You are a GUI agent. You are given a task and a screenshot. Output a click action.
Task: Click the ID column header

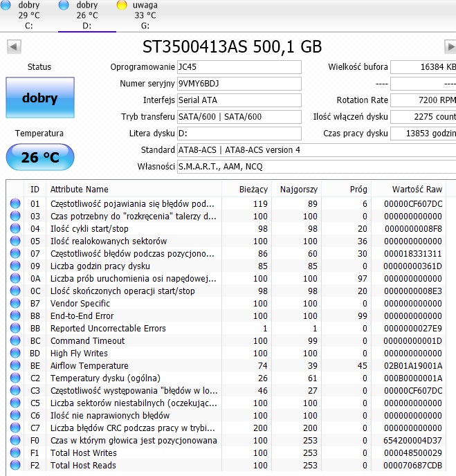pyautogui.click(x=35, y=190)
